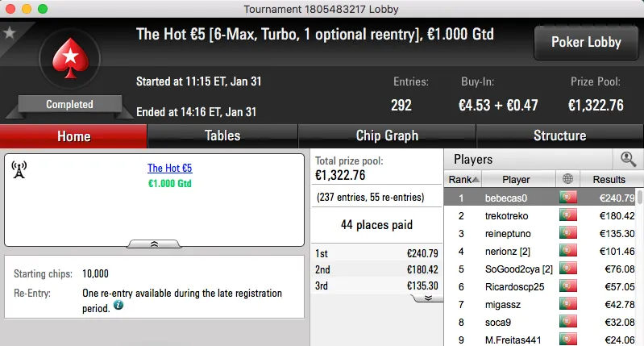Screen dimensions: 644x346
Task: Click the re-entry info icon
Action: point(118,306)
